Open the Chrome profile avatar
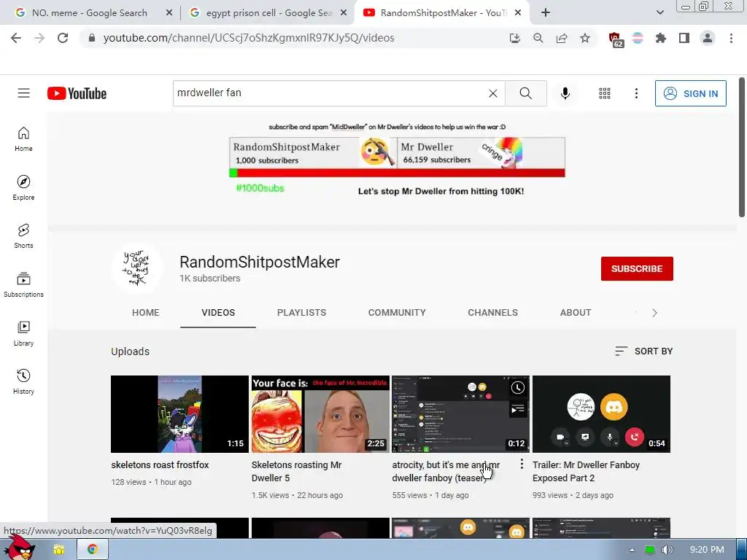The image size is (747, 560). click(708, 38)
